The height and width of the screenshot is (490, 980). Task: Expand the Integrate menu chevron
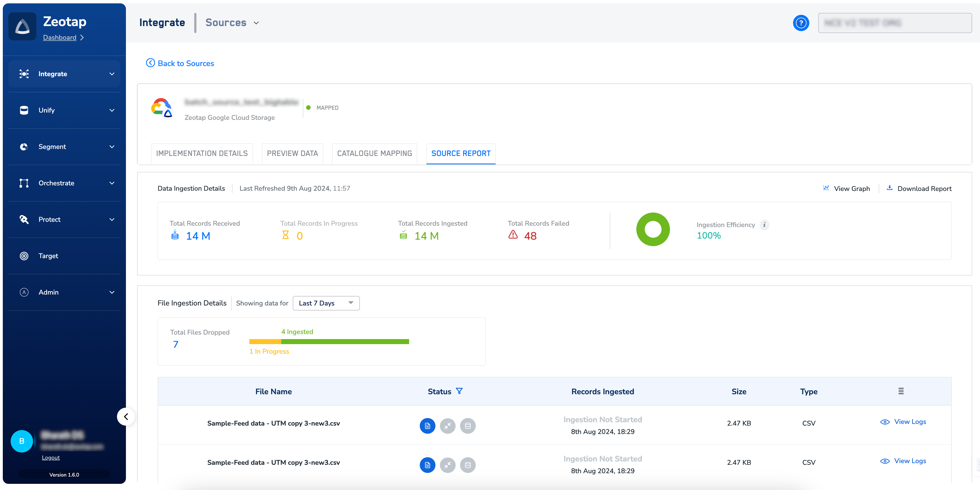click(112, 74)
